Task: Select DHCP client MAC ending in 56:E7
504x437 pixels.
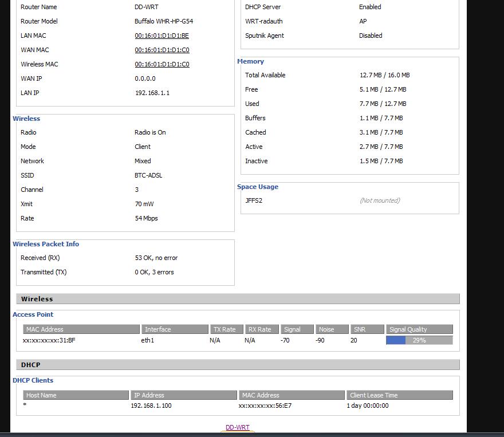Action: [x=265, y=405]
